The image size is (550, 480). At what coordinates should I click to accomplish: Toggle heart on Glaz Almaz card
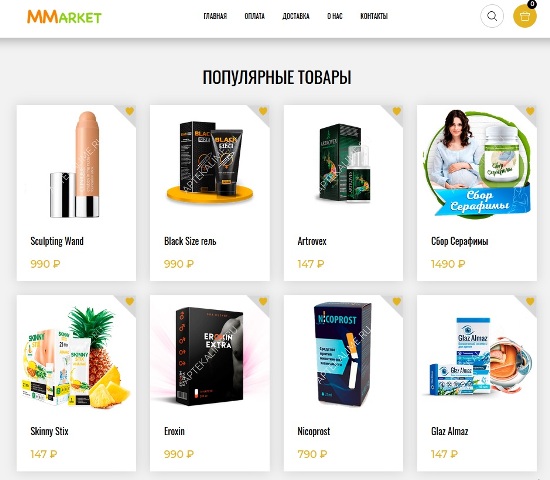[530, 301]
